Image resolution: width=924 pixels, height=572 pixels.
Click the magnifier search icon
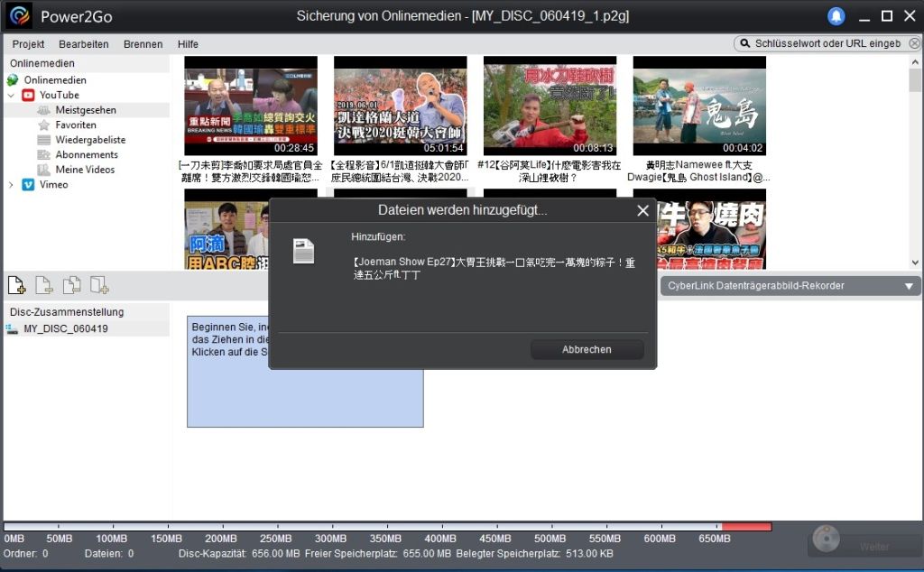(x=745, y=43)
